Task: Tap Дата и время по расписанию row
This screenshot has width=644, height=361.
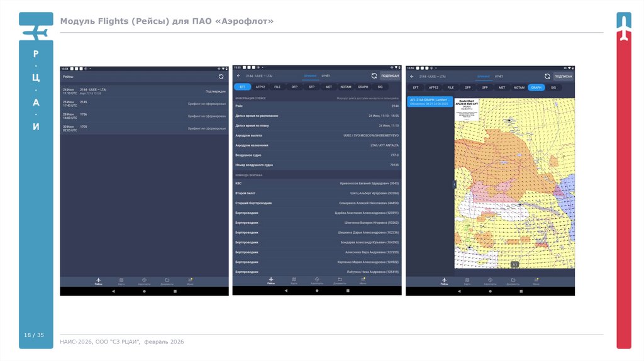Action: [317, 116]
